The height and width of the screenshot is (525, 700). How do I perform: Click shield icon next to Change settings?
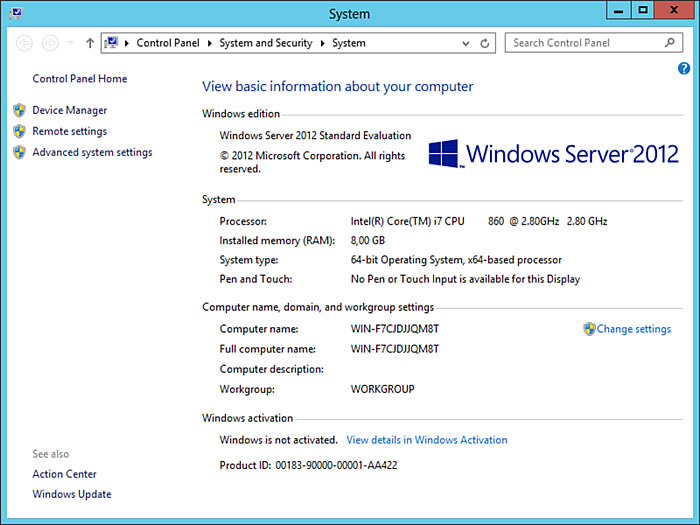(589, 329)
